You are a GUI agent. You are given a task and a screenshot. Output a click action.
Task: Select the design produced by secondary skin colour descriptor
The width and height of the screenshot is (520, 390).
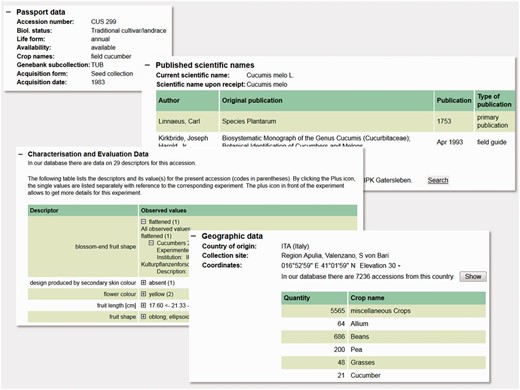point(83,283)
